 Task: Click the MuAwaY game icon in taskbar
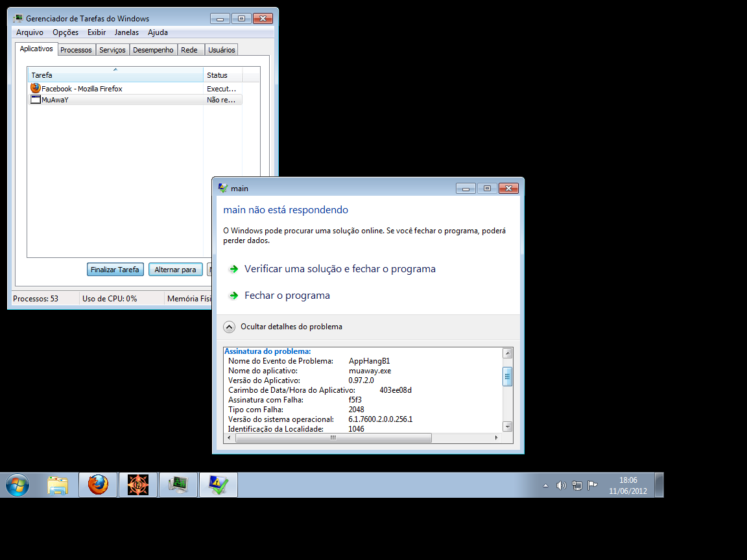[137, 485]
